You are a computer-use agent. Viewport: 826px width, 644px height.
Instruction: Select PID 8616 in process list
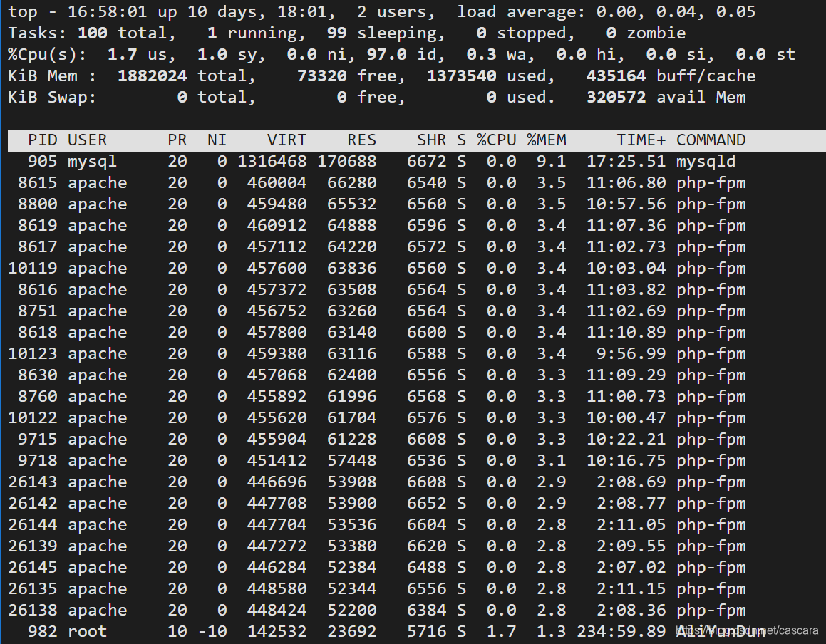37,289
